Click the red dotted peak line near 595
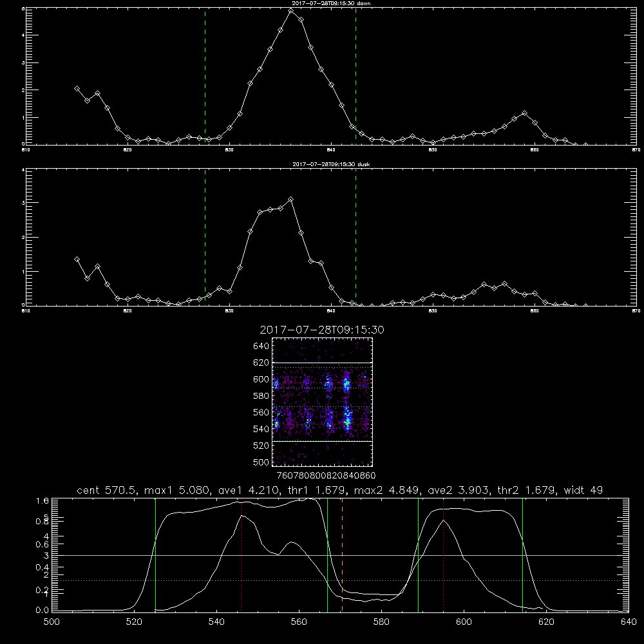 pyautogui.click(x=444, y=554)
